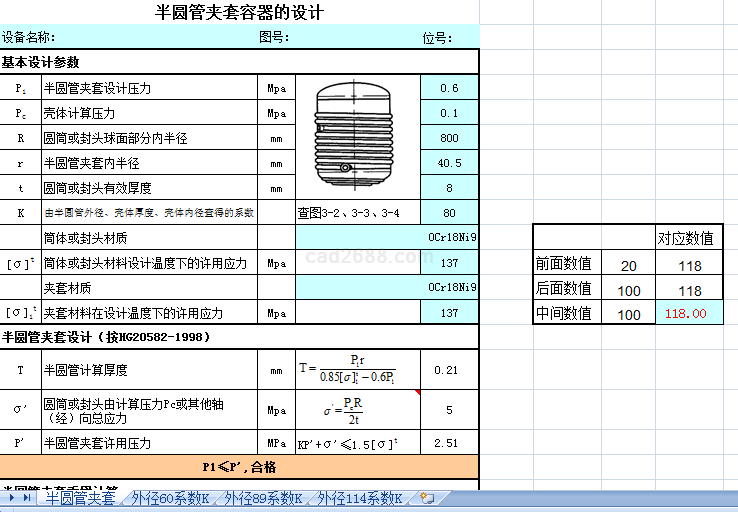Click the half-pipe inner radius 40.5 cell
The height and width of the screenshot is (512, 738).
coord(450,163)
